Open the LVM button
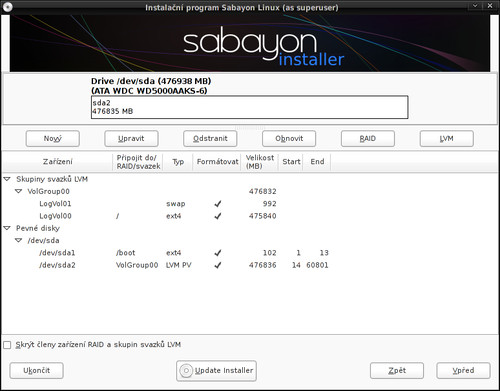 pos(447,138)
